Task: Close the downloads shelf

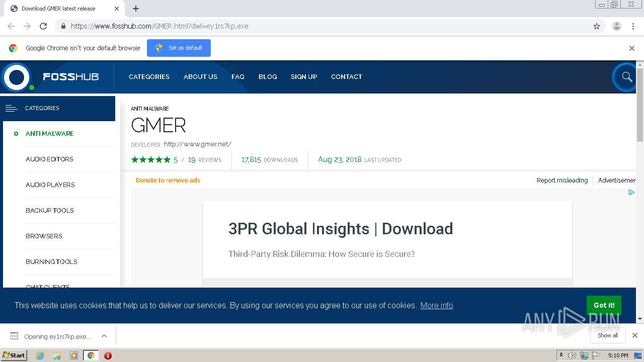Action: tap(635, 335)
